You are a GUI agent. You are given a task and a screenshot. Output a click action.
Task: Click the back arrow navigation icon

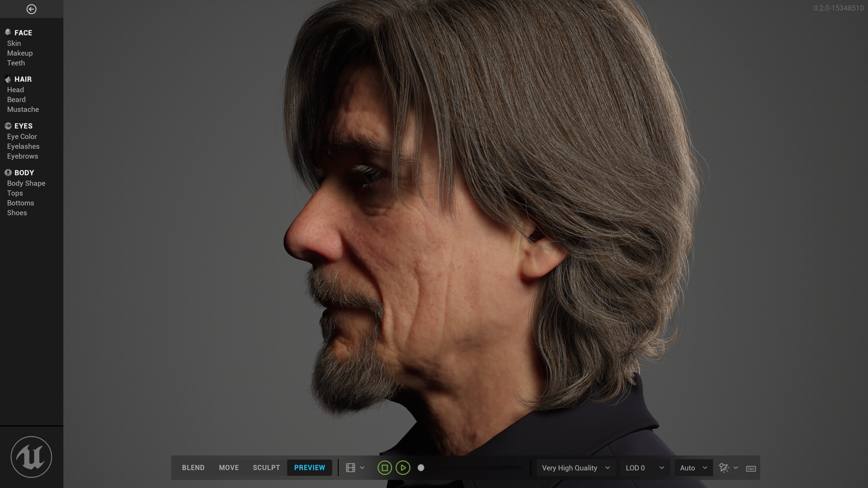31,8
